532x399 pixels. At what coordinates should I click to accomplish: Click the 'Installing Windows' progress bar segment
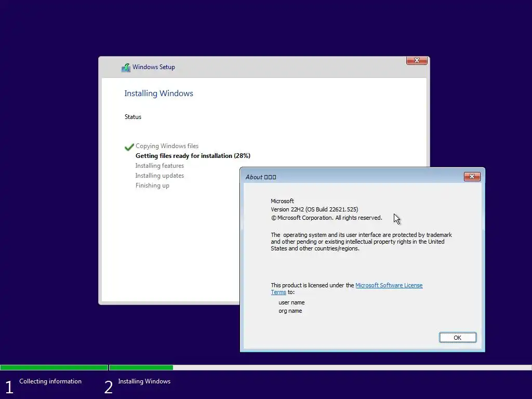coord(320,367)
